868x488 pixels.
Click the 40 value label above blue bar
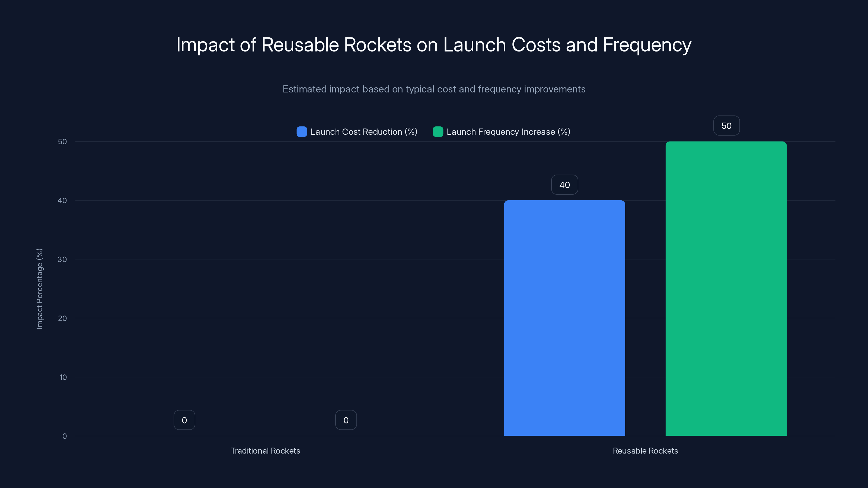[x=565, y=185]
